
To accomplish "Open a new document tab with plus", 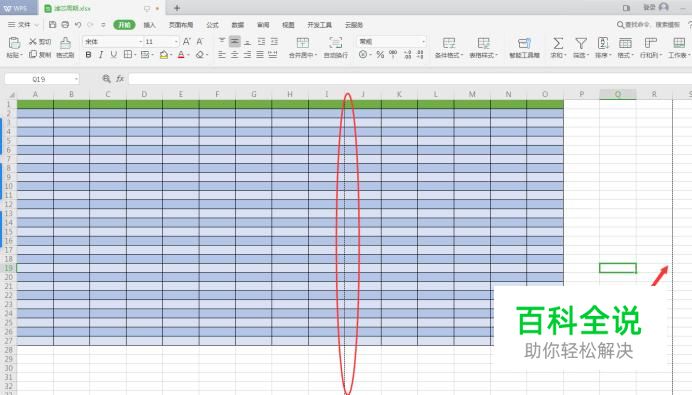I will [x=177, y=8].
